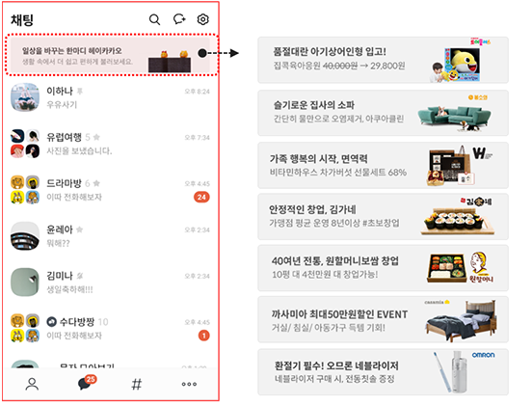Start a new chat with the bubble-plus icon
The width and height of the screenshot is (532, 405).
[179, 19]
